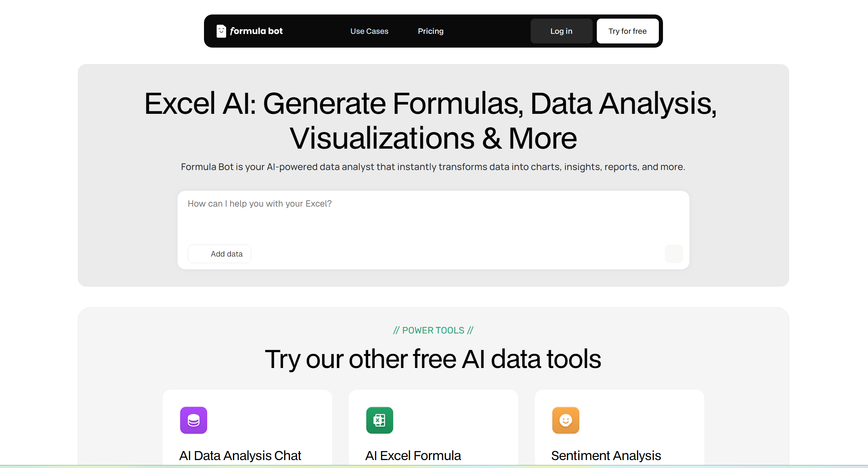
Task: Select the purple database icon on AI Data Analysis Chat
Action: pos(194,420)
